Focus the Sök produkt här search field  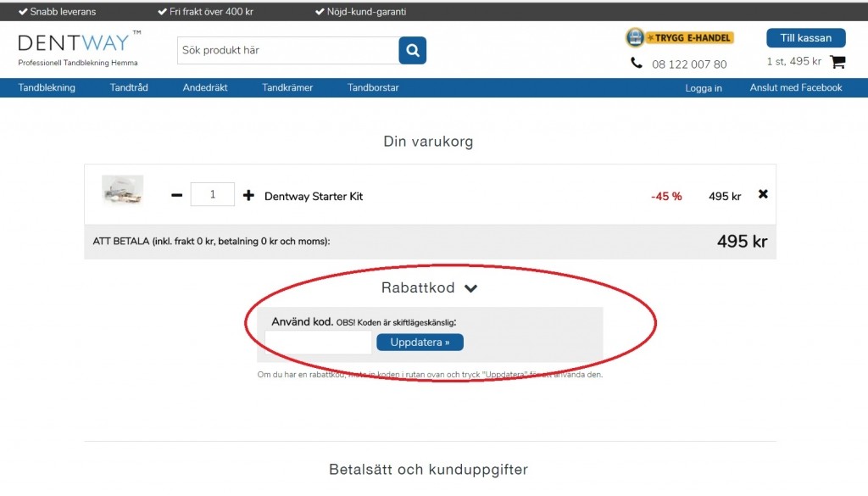pos(288,50)
